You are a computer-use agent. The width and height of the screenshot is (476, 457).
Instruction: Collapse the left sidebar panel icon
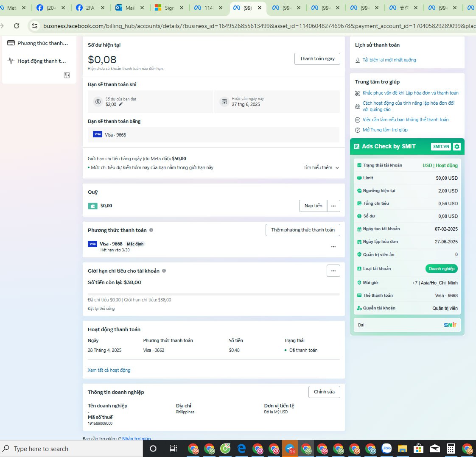(x=67, y=75)
